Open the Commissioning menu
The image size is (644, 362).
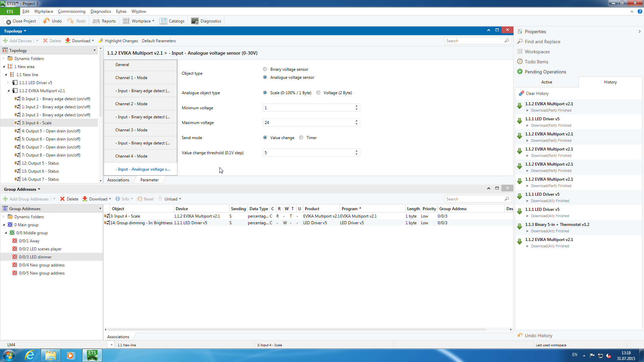(71, 11)
